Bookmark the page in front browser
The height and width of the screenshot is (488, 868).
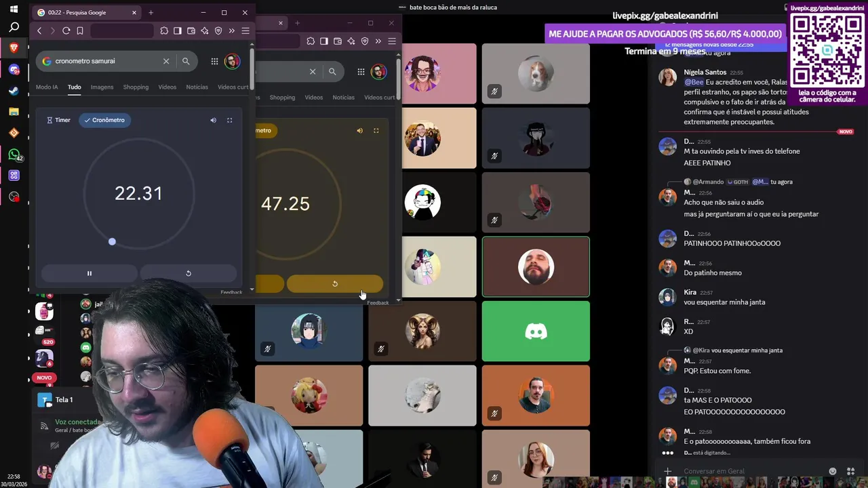coord(80,30)
